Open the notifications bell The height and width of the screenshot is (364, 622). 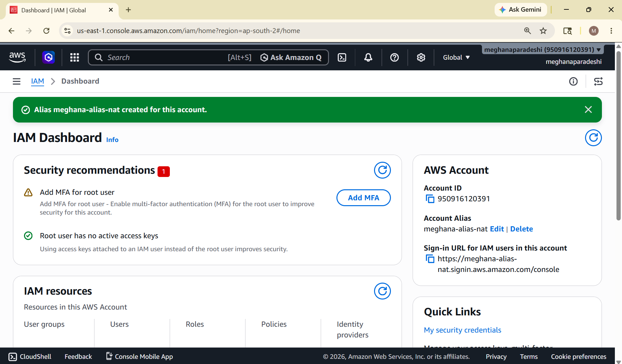[368, 57]
